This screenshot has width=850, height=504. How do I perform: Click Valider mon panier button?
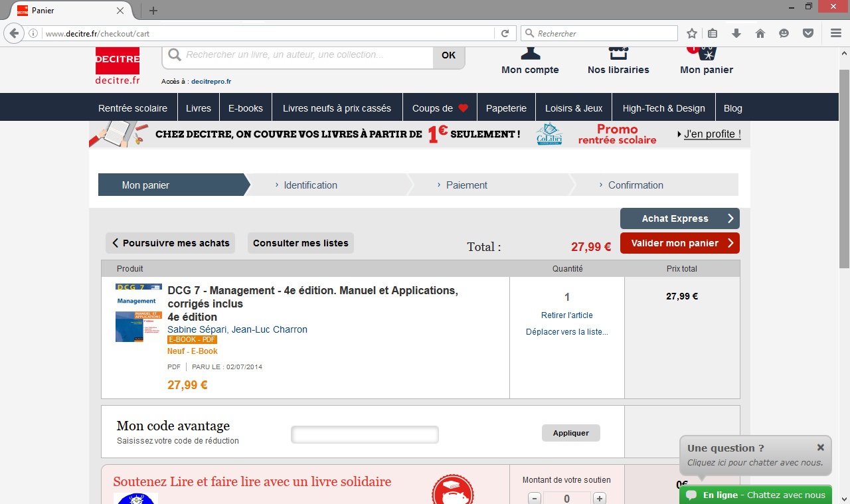point(680,243)
